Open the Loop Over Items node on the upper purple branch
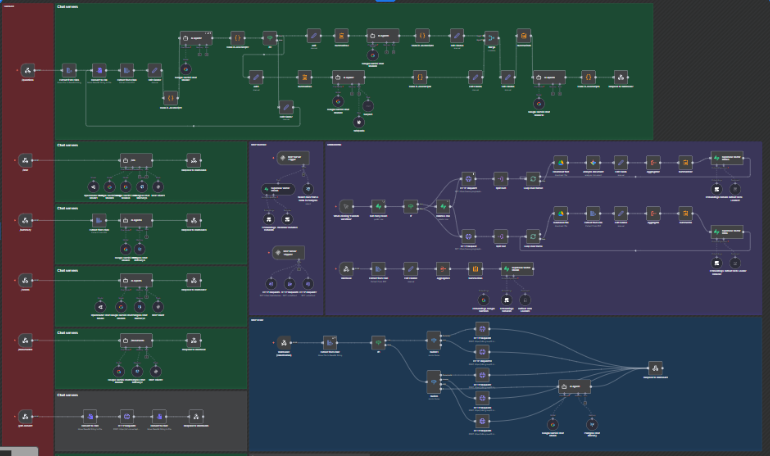This screenshot has width=770, height=456. tap(533, 179)
